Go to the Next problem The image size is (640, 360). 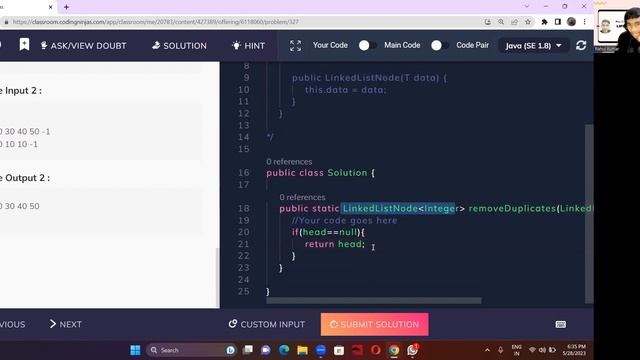click(x=66, y=324)
